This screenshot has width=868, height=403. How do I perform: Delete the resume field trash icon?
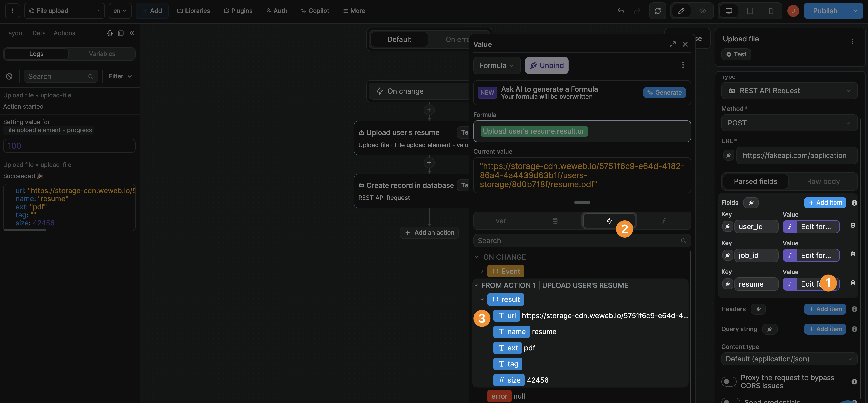coord(852,283)
